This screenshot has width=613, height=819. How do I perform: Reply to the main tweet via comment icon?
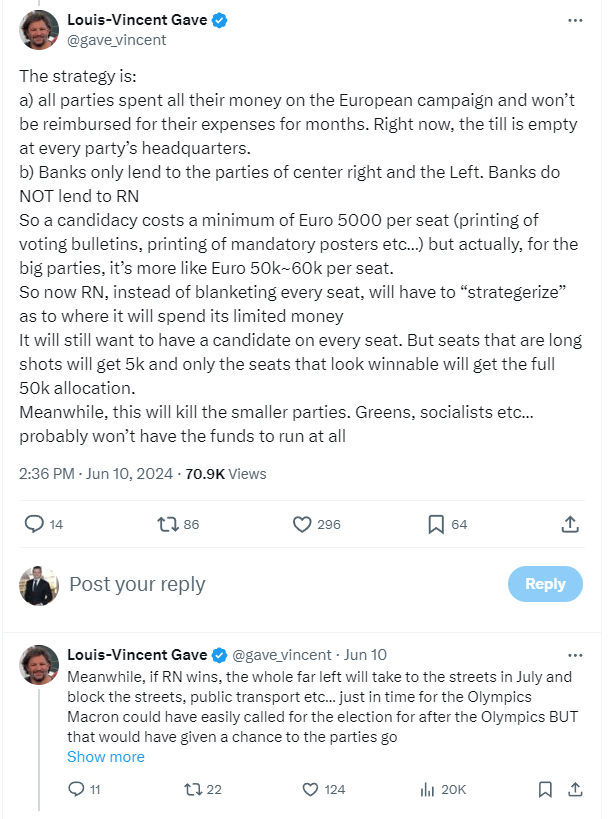click(x=34, y=524)
